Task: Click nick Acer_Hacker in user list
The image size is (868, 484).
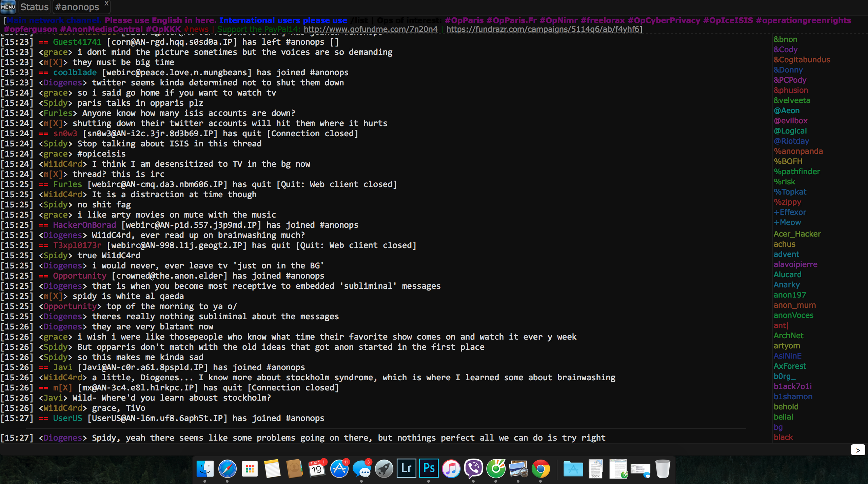Action: [x=797, y=234]
